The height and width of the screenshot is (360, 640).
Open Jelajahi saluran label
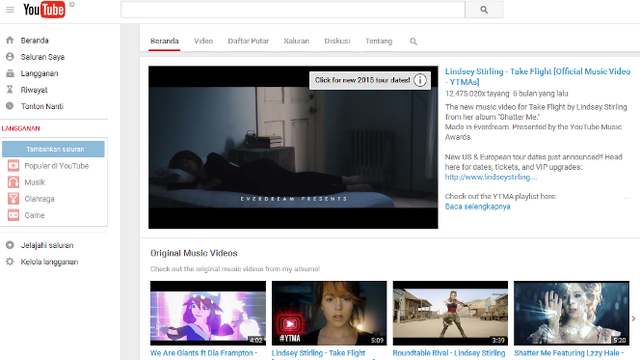[47, 245]
